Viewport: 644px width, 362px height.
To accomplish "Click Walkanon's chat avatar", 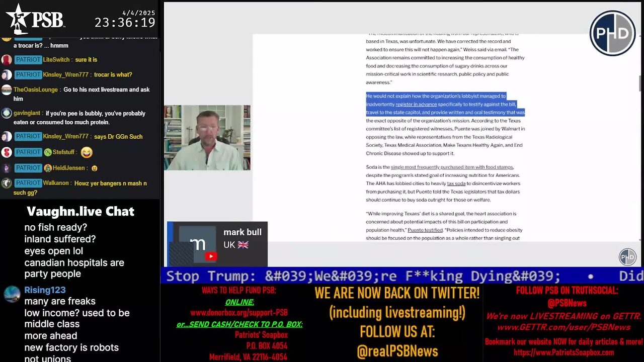I will [7, 184].
